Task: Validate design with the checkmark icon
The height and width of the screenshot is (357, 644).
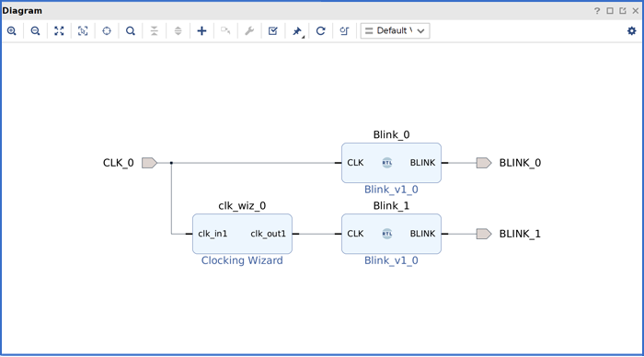Action: (x=272, y=30)
